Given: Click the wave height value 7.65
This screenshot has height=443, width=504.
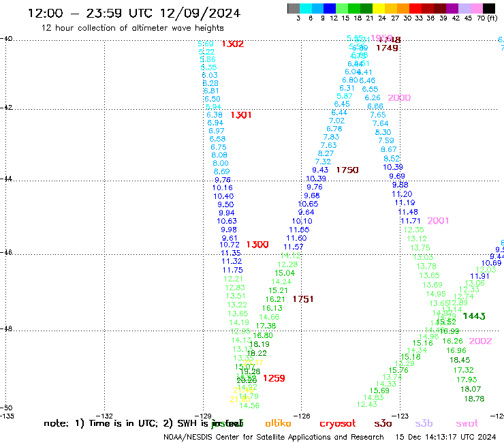Looking at the screenshot, I should (x=378, y=115).
